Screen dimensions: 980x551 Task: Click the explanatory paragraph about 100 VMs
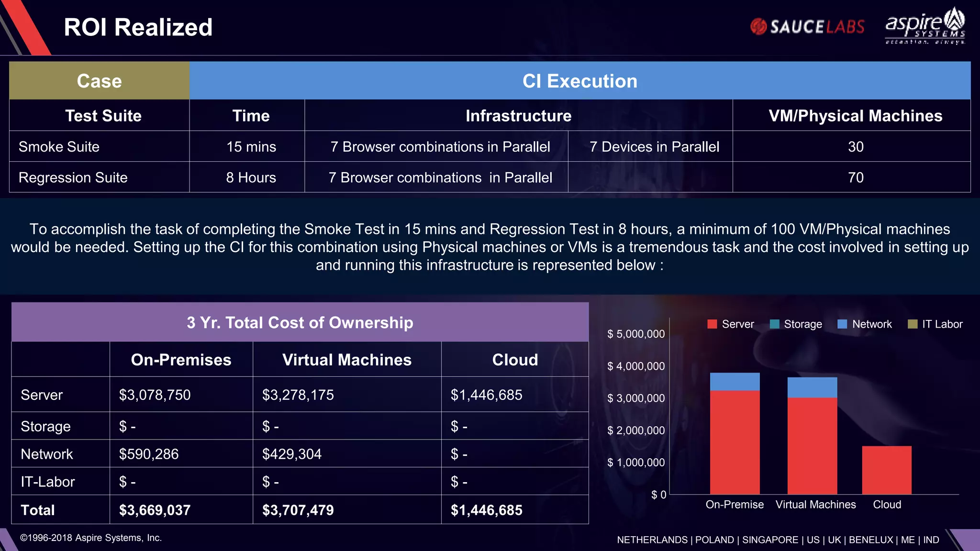[x=490, y=247]
